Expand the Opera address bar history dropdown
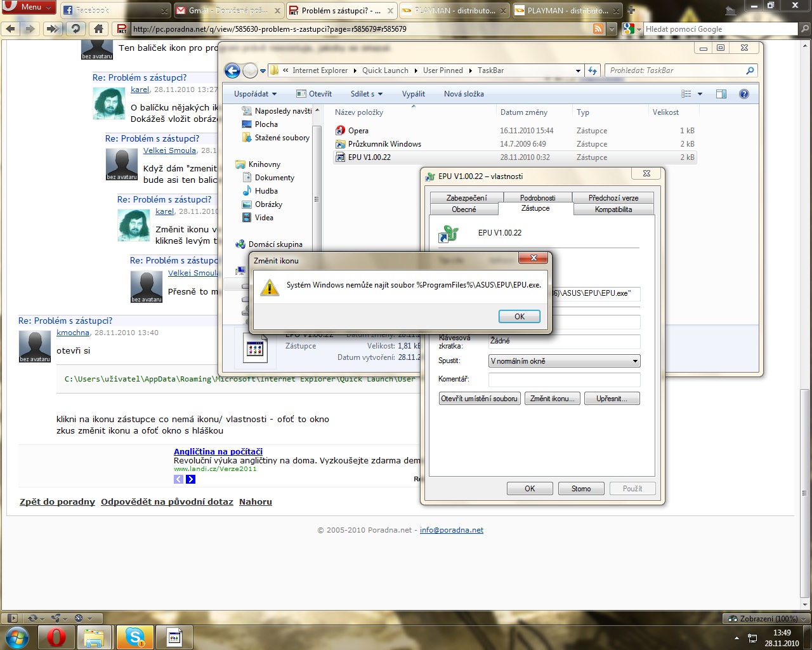Viewport: 812px width, 650px height. tap(612, 29)
